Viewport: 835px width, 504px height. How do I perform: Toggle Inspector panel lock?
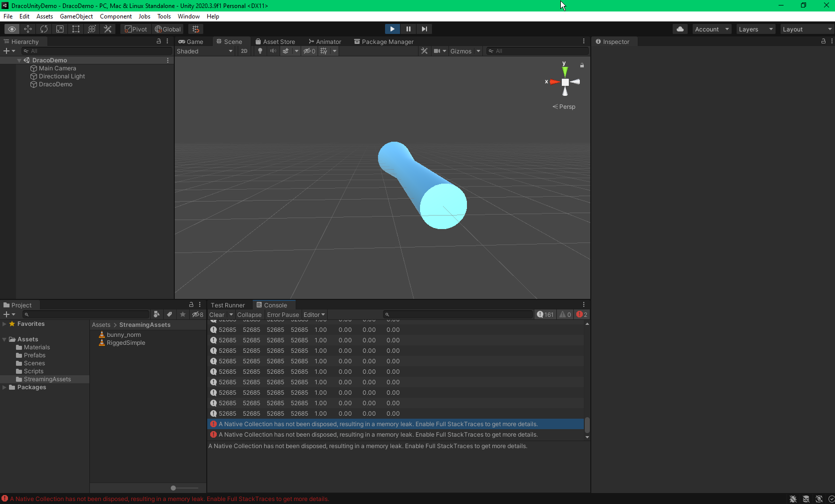(824, 41)
